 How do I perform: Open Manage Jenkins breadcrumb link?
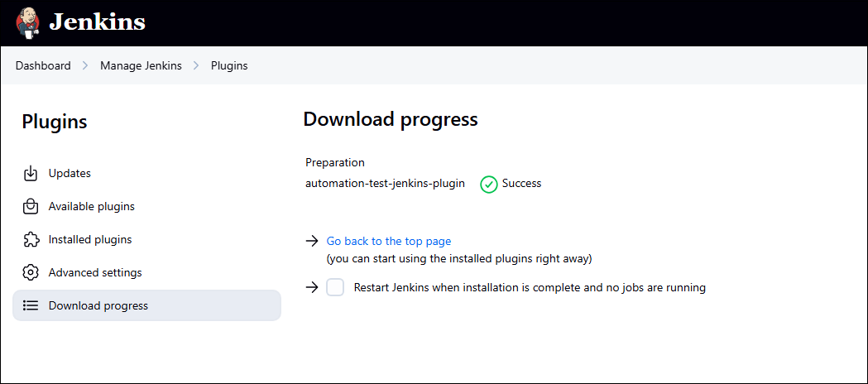141,66
